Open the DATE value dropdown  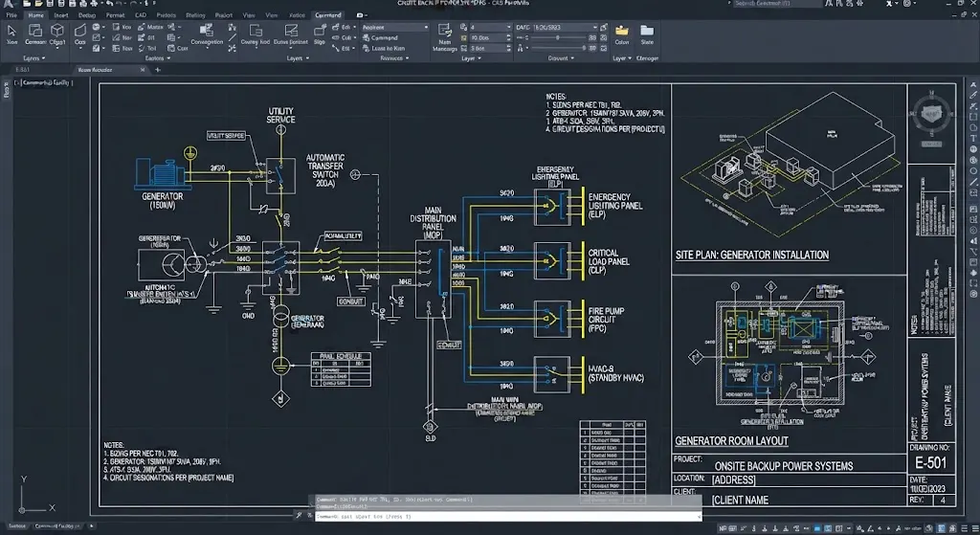[x=593, y=28]
